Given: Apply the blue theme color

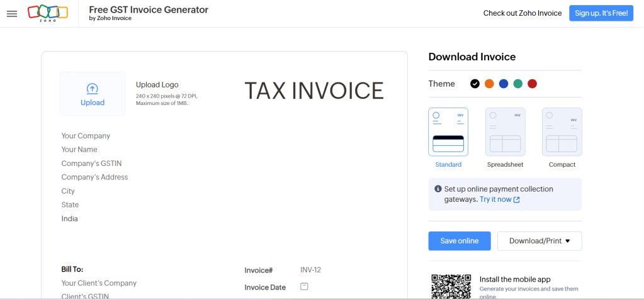Looking at the screenshot, I should coord(504,84).
